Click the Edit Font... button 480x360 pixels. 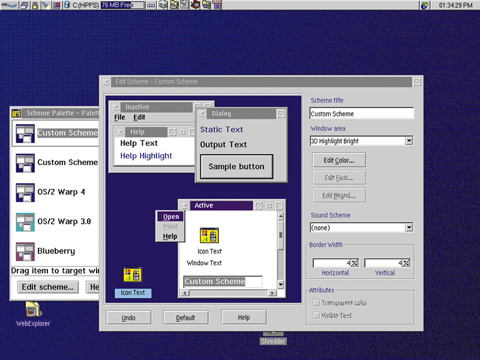pyautogui.click(x=339, y=178)
